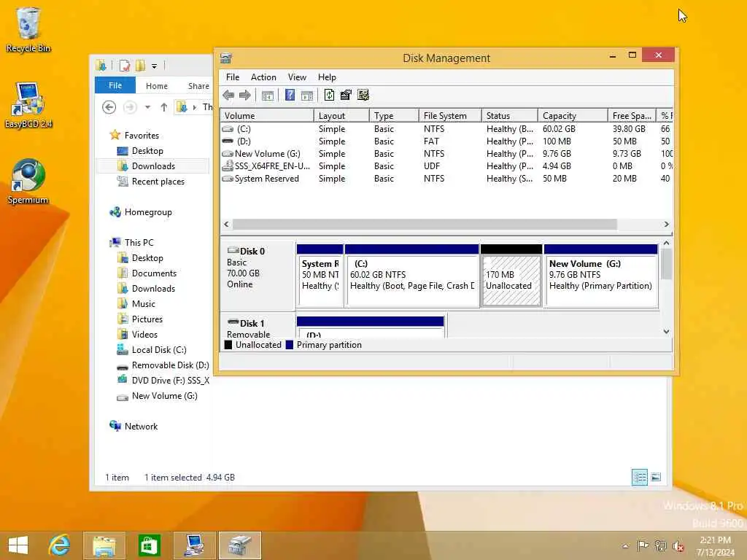Image resolution: width=747 pixels, height=560 pixels.
Task: Click the Disk 0 label panel
Action: 258,276
